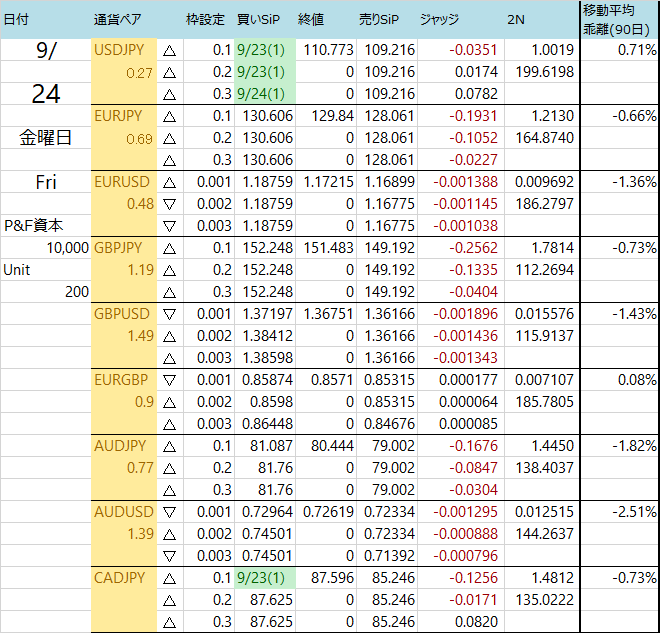This screenshot has height=633, width=660.
Task: Select the capital value 10,000
Action: pos(68,247)
